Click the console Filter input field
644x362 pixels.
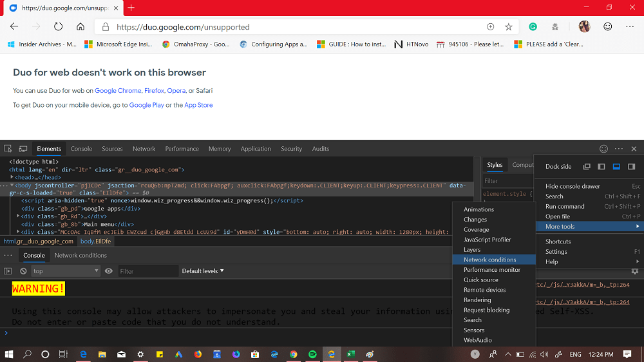point(148,271)
